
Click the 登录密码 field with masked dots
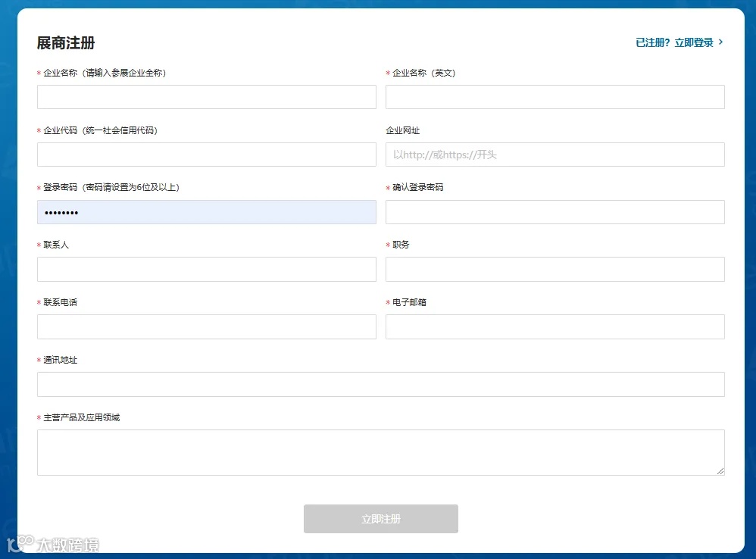click(x=206, y=212)
